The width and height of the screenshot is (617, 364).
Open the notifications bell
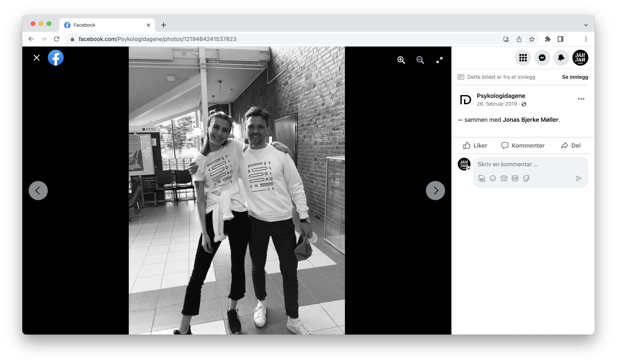coord(561,58)
